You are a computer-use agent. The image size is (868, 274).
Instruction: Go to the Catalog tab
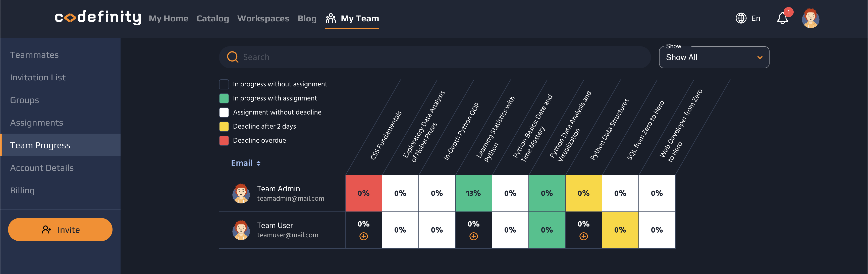213,19
